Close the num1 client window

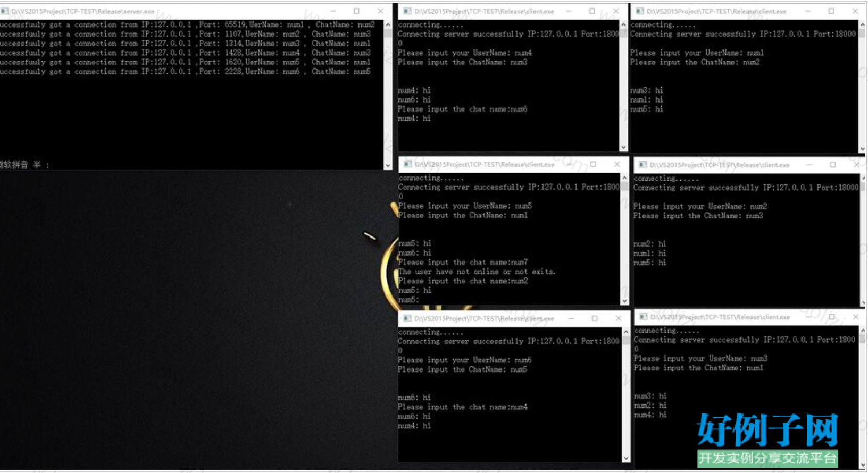pyautogui.click(x=855, y=11)
